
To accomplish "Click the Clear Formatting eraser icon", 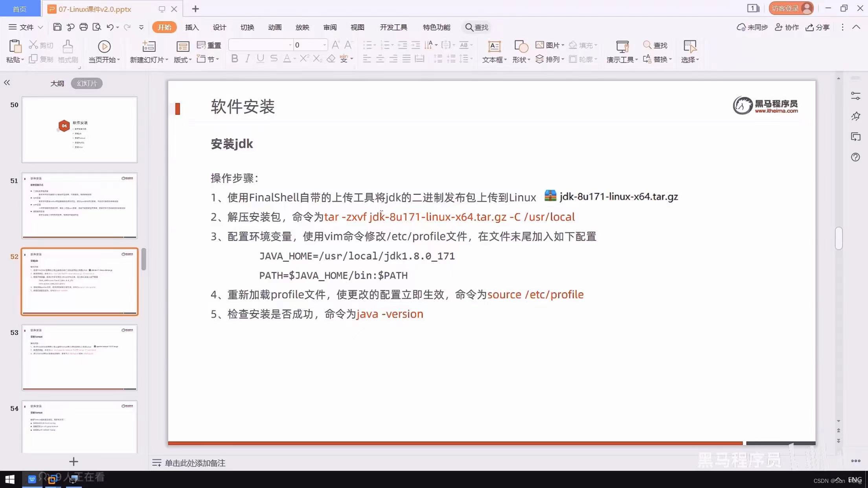I will click(x=331, y=59).
